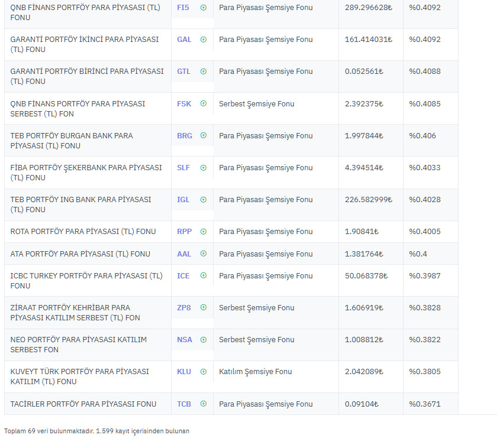Hit the green arrow icon beside IGL
Image resolution: width=497 pixels, height=448 pixels.
point(204,199)
